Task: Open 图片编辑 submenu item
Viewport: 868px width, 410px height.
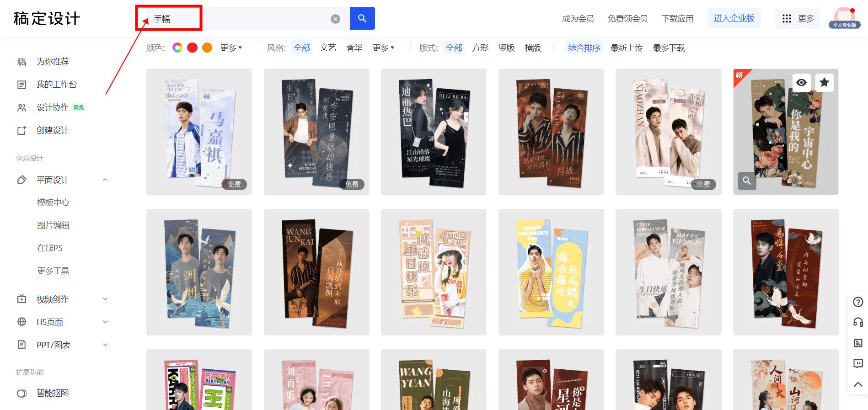Action: point(54,225)
